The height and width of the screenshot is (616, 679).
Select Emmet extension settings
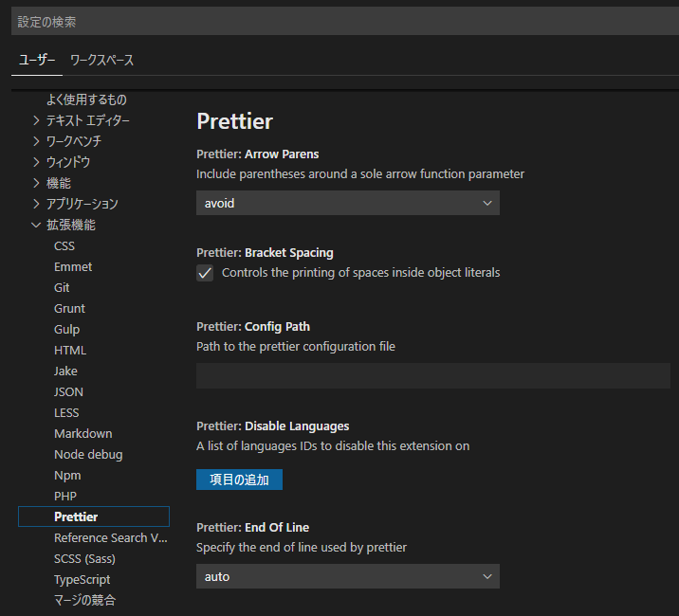[x=73, y=266]
